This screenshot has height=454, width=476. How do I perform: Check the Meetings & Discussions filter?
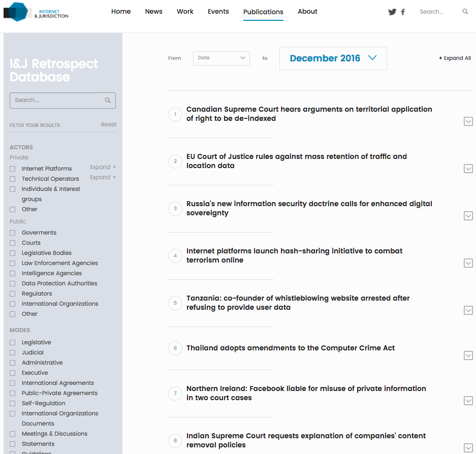click(13, 434)
